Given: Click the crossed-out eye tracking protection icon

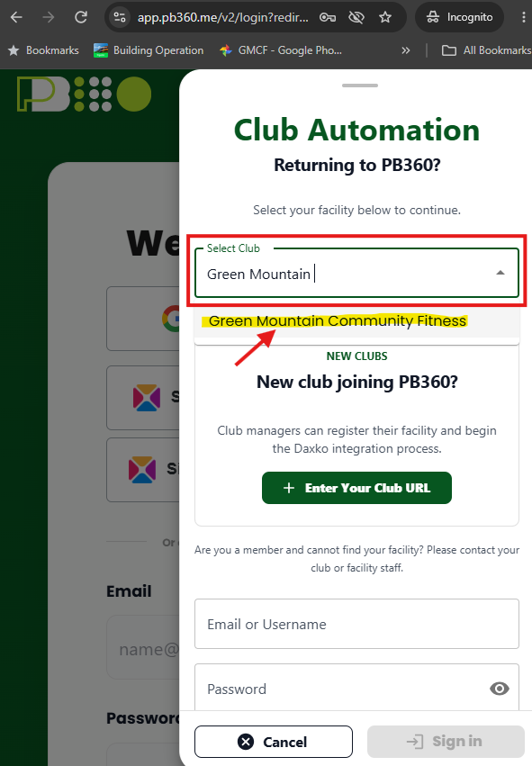Looking at the screenshot, I should 356,18.
